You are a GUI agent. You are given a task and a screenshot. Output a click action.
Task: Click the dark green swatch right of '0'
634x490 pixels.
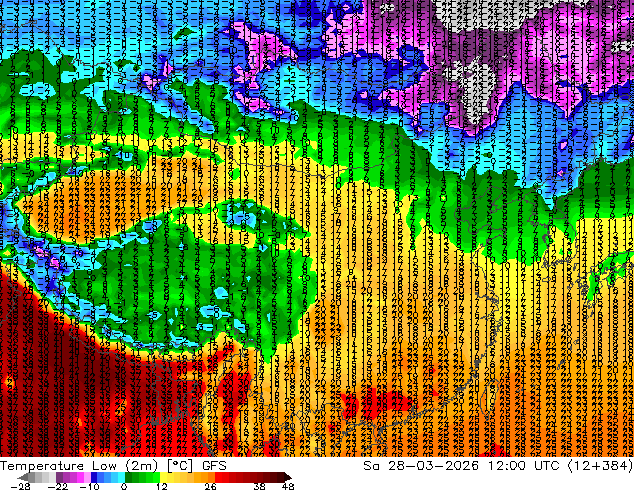click(x=129, y=477)
